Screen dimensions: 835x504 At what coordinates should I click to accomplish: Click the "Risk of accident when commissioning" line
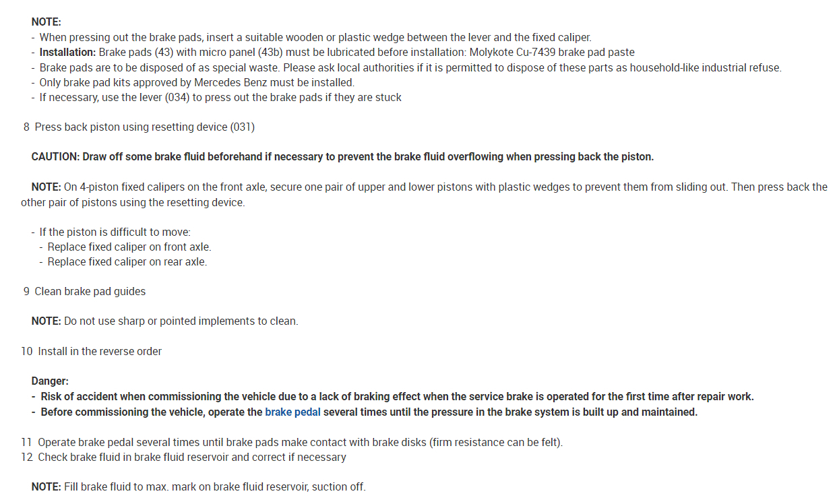pyautogui.click(x=397, y=397)
